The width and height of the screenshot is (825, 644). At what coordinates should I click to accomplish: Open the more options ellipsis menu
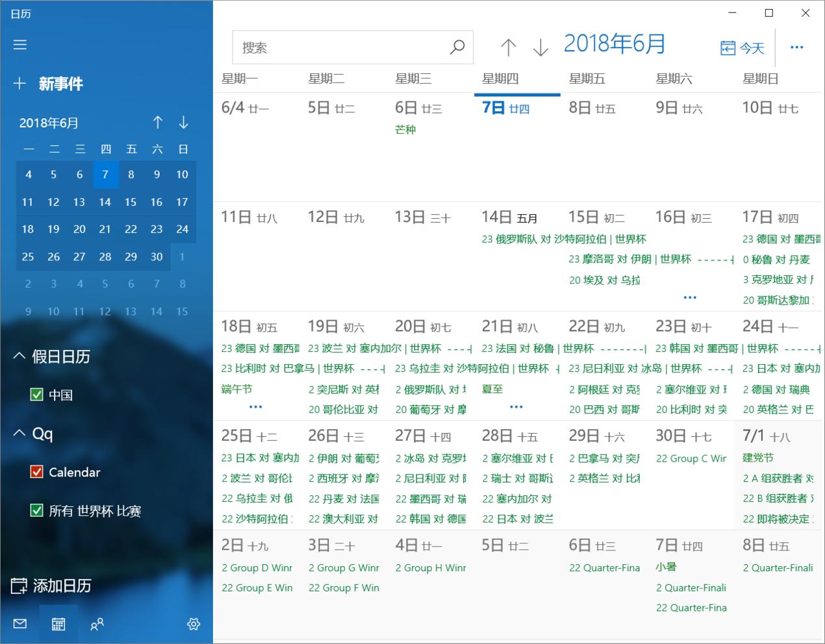point(797,47)
